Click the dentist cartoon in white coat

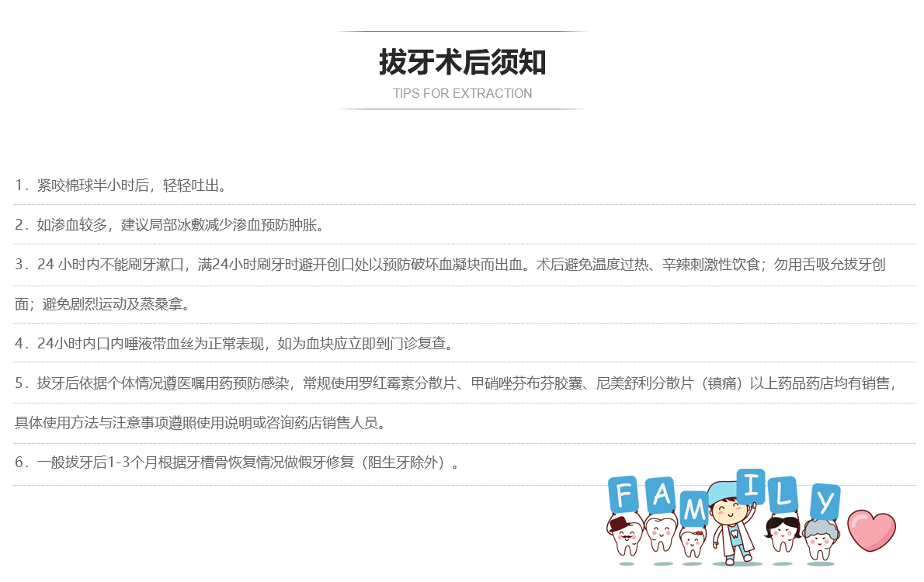[731, 526]
